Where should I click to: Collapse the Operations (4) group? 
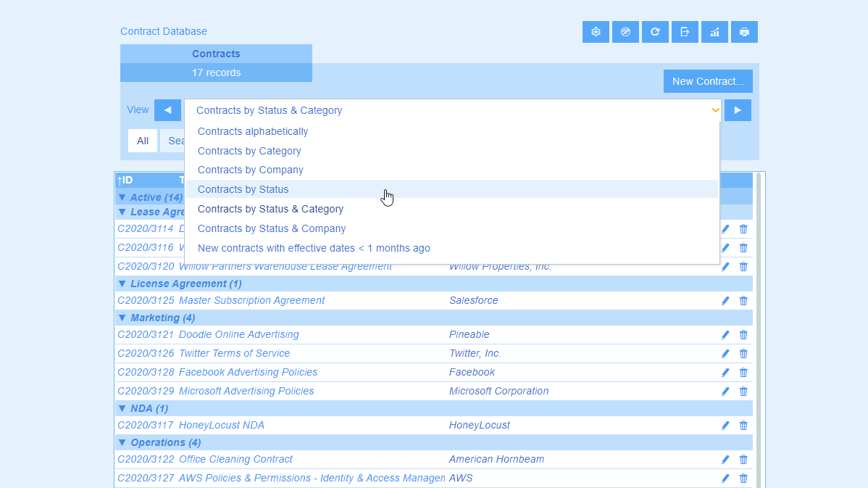tap(122, 442)
